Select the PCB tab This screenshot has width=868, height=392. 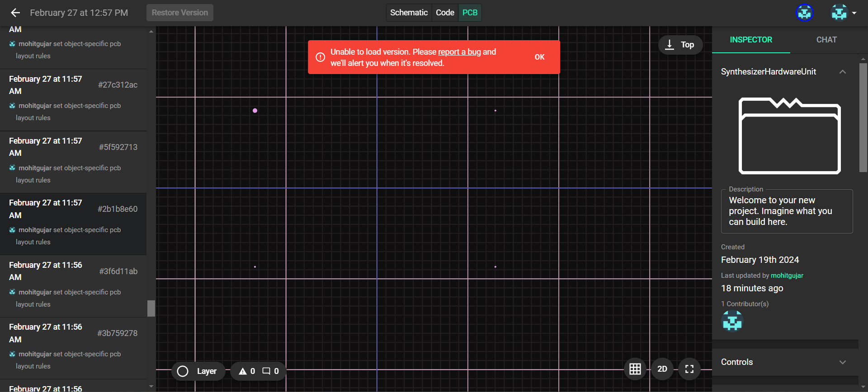point(470,13)
